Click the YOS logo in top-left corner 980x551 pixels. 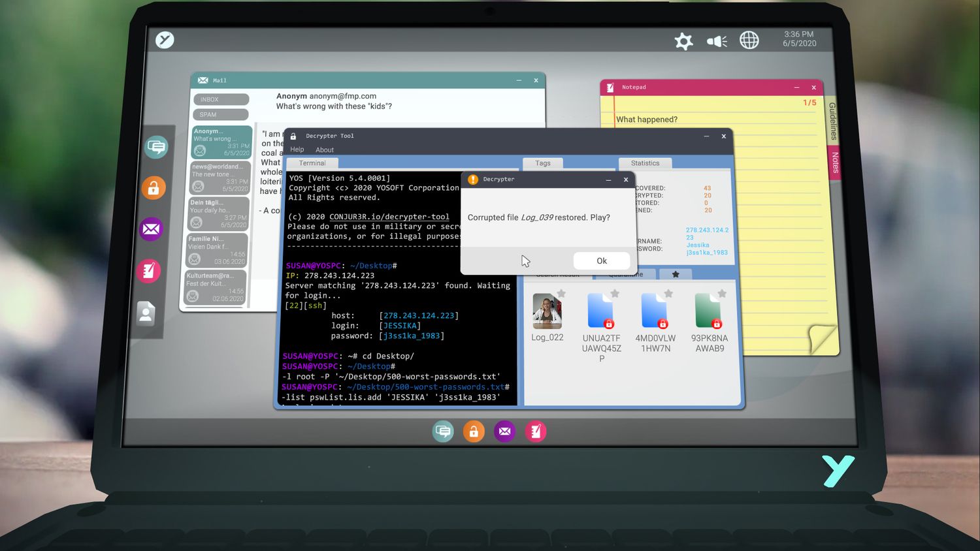pyautogui.click(x=165, y=40)
